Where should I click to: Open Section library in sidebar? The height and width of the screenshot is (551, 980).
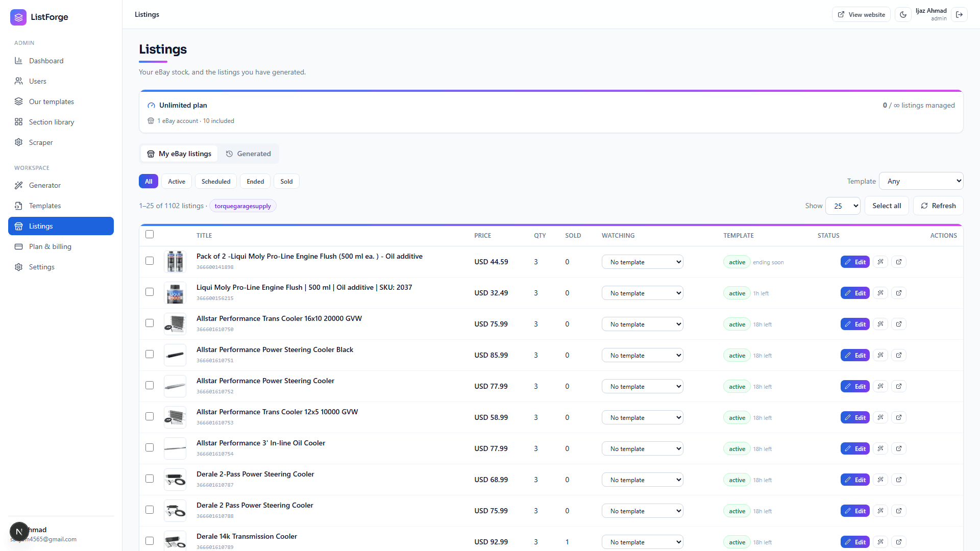tap(61, 122)
